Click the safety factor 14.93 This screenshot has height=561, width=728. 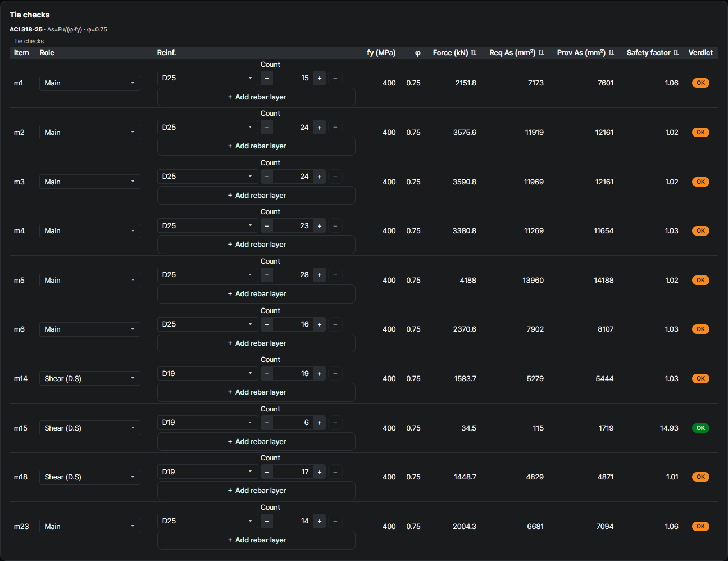[669, 428]
